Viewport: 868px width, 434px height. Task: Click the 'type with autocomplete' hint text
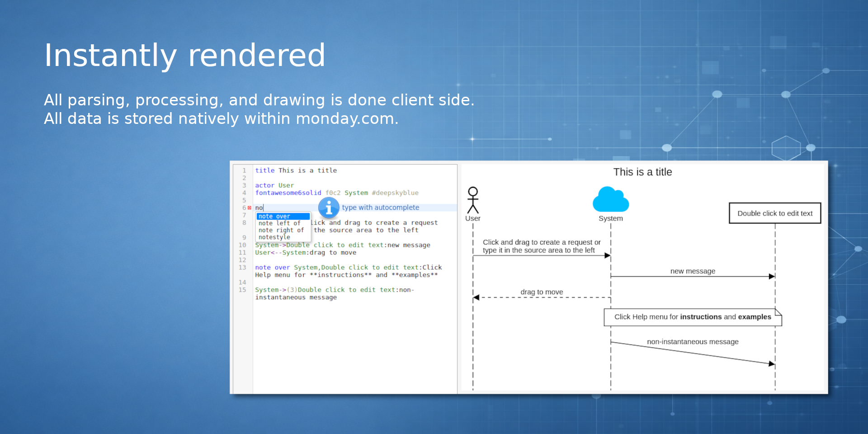pyautogui.click(x=380, y=208)
